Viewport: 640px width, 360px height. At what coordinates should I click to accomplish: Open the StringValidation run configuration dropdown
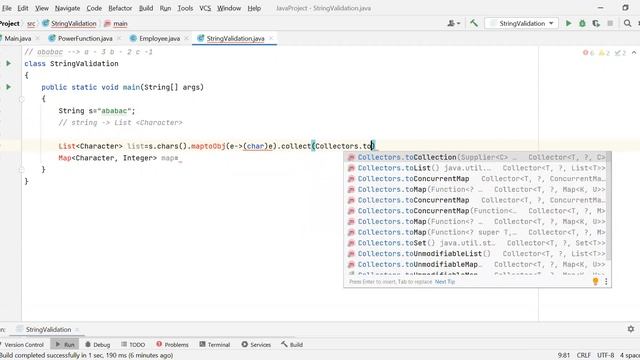point(522,23)
